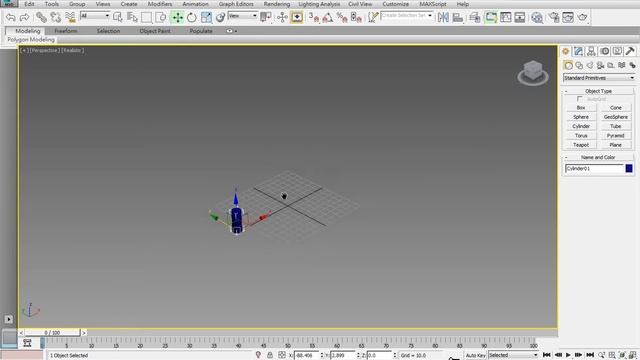Screen dimensions: 640x360
Task: Open the Select by Name dialog icon
Action: 132,17
